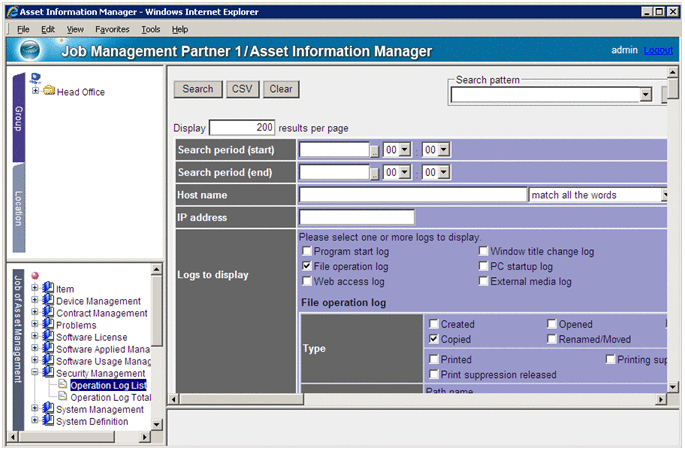Click the Device Management tree icon
The height and width of the screenshot is (451, 685).
pyautogui.click(x=48, y=301)
